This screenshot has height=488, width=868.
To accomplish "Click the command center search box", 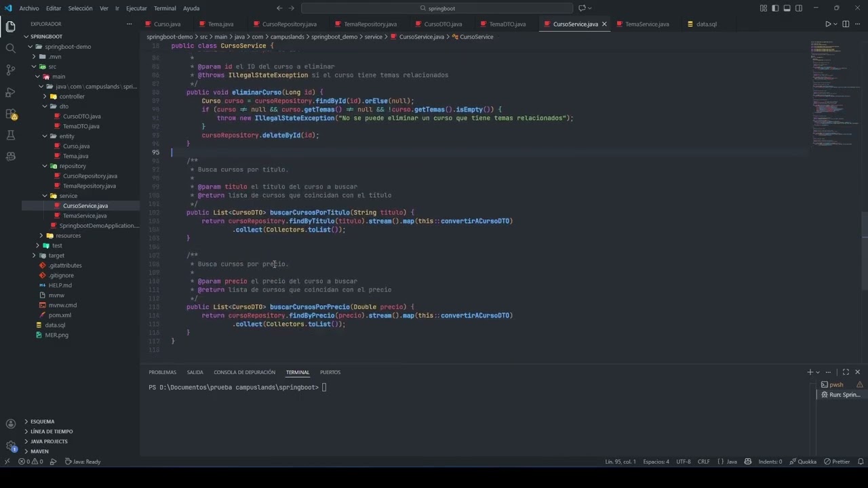I will click(x=437, y=8).
